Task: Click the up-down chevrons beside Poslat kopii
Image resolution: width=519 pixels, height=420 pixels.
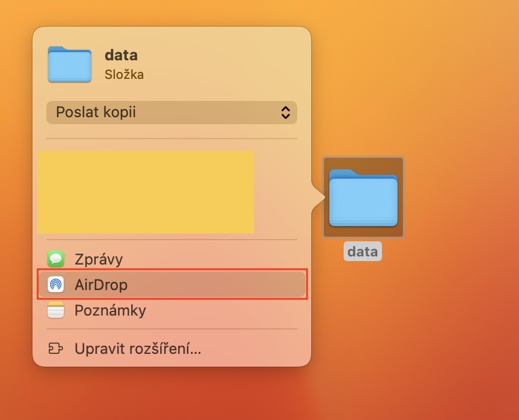Action: tap(285, 113)
